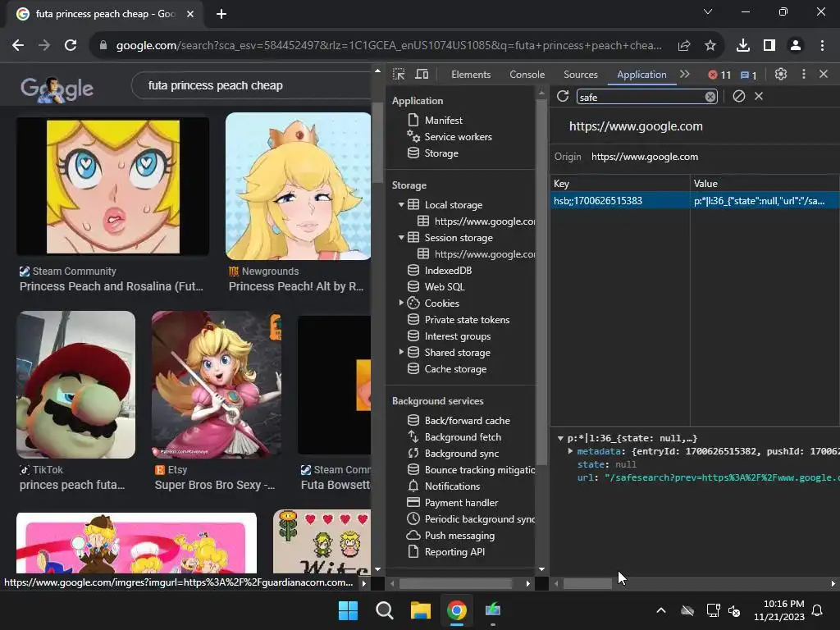Collapse the Local storage tree node

click(x=400, y=204)
